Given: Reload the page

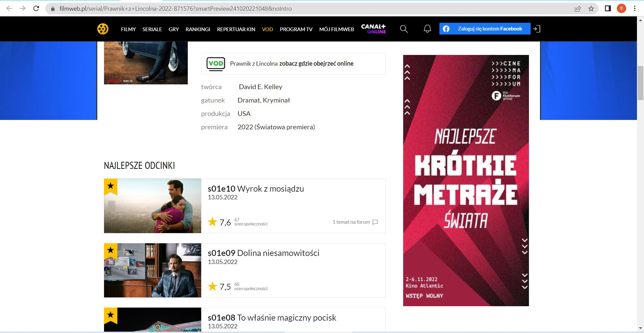Looking at the screenshot, I should (x=36, y=9).
